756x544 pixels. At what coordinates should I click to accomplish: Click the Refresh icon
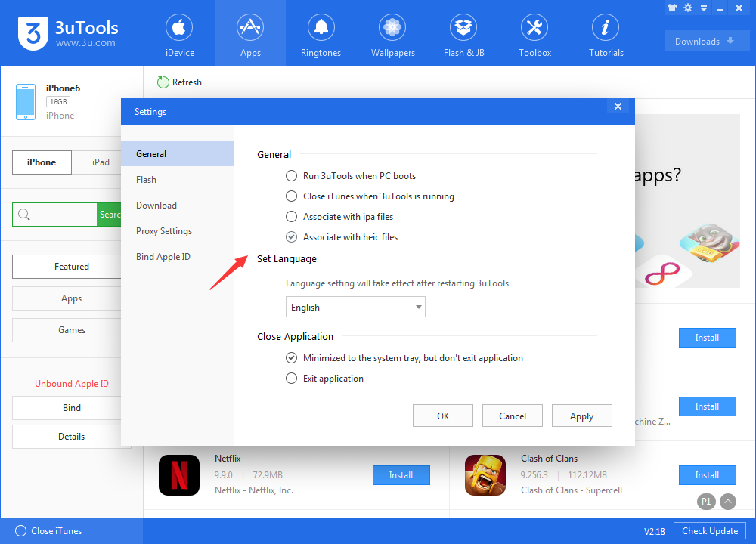[163, 82]
